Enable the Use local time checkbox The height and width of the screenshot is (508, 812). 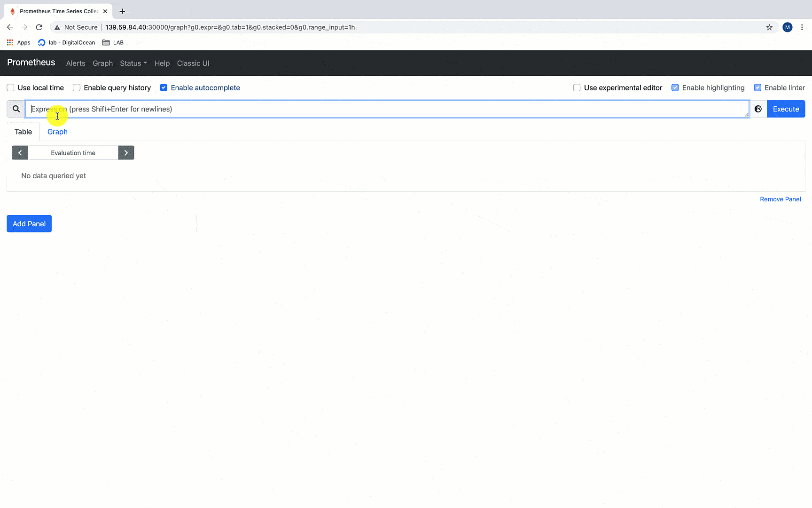[x=10, y=87]
